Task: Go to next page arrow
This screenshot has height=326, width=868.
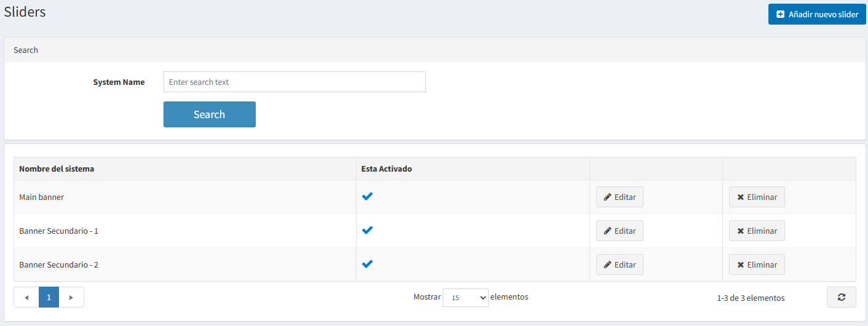Action: click(71, 297)
